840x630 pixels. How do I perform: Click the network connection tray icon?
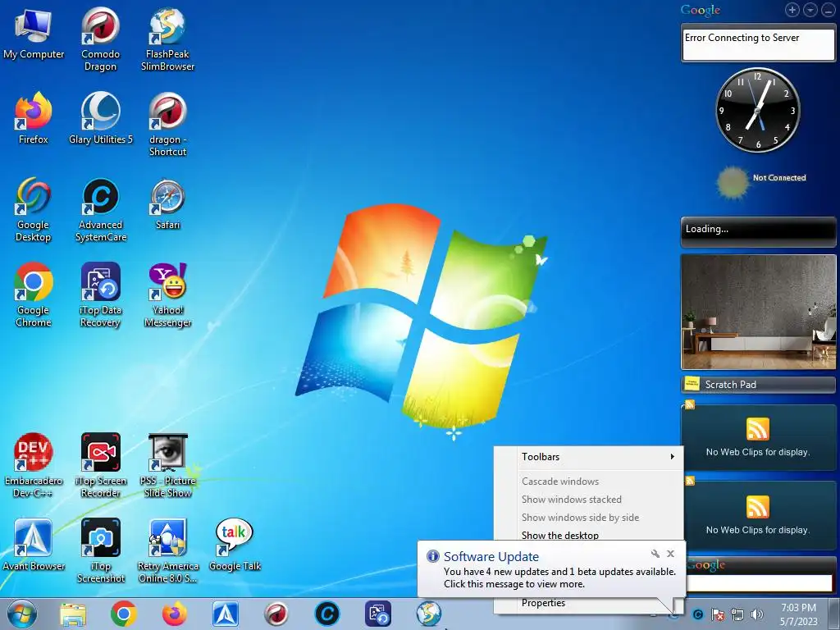point(737,614)
